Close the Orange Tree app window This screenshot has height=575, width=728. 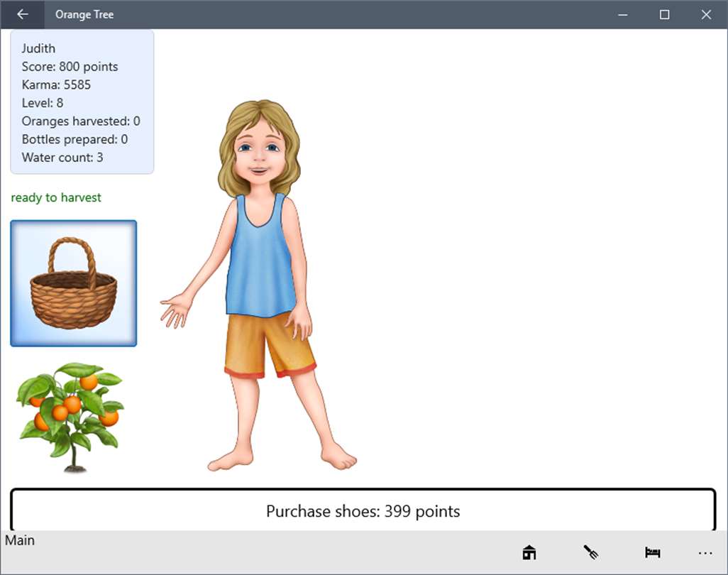coord(706,14)
